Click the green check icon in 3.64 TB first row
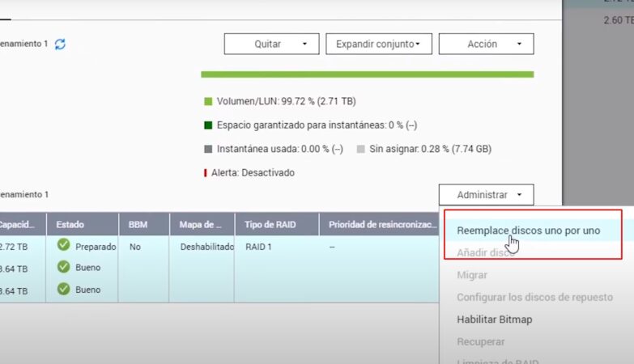Viewport: 634px width, 364px height. tap(63, 267)
